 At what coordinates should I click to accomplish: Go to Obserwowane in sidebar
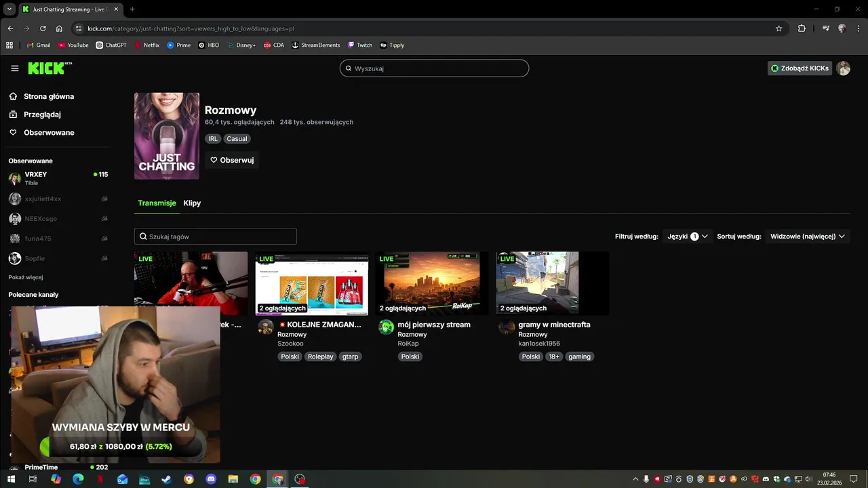point(49,133)
